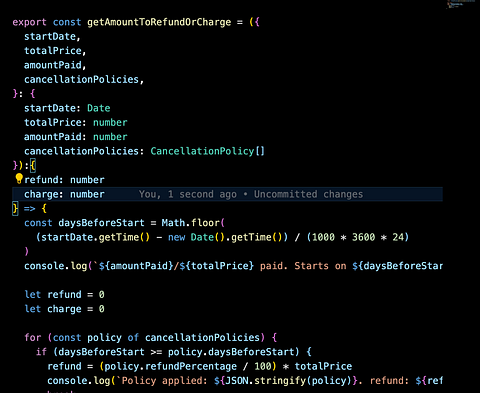Click the CancellationPolicy[] type annotation
Viewport: 480px width, 393px height.
[207, 151]
